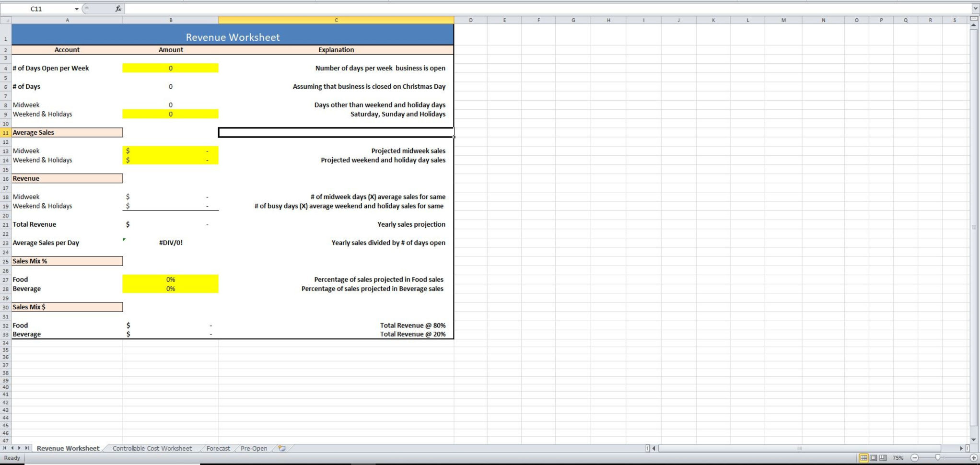Click the zoom out minus button
This screenshot has width=980, height=465.
pos(914,458)
